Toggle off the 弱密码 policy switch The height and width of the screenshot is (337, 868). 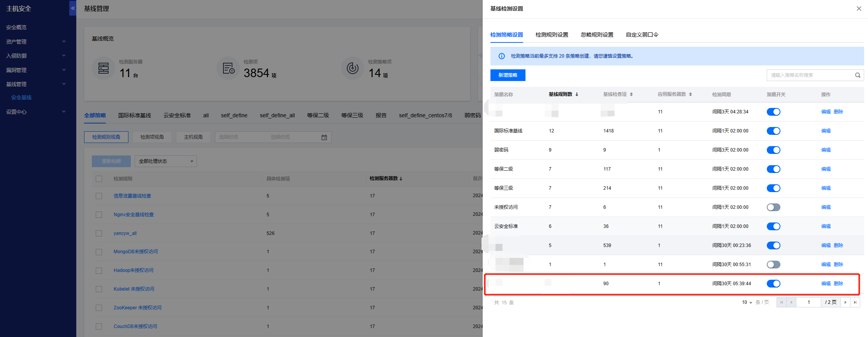tap(773, 150)
